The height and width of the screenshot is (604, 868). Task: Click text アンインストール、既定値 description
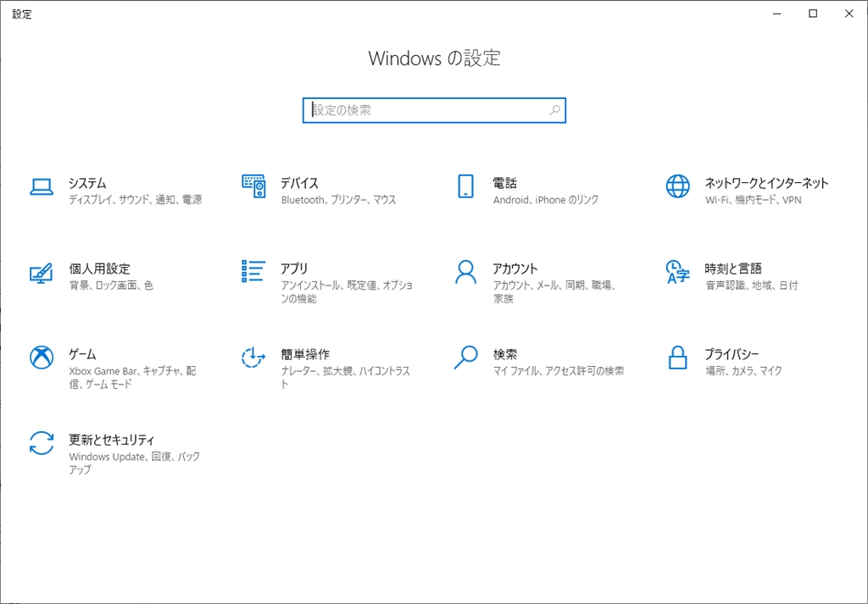click(x=347, y=292)
